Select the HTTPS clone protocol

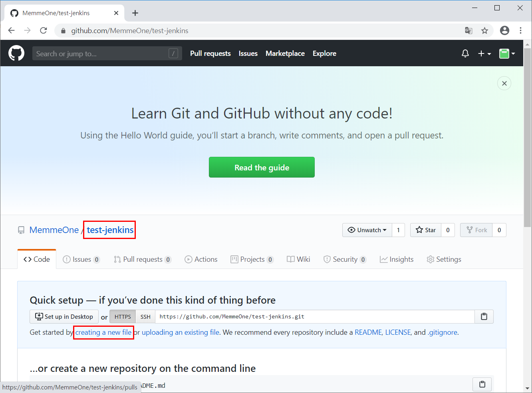pyautogui.click(x=123, y=316)
